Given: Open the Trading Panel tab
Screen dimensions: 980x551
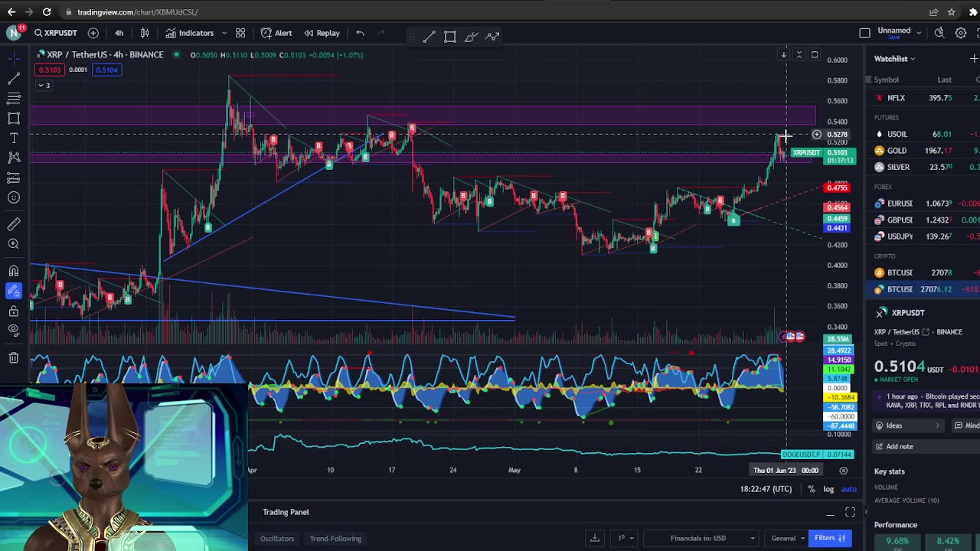Looking at the screenshot, I should tap(286, 512).
